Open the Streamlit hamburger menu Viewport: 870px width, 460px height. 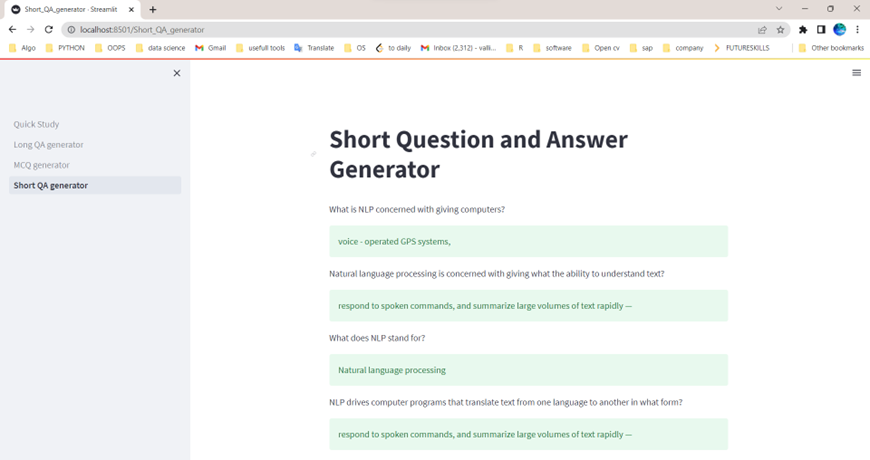point(856,73)
